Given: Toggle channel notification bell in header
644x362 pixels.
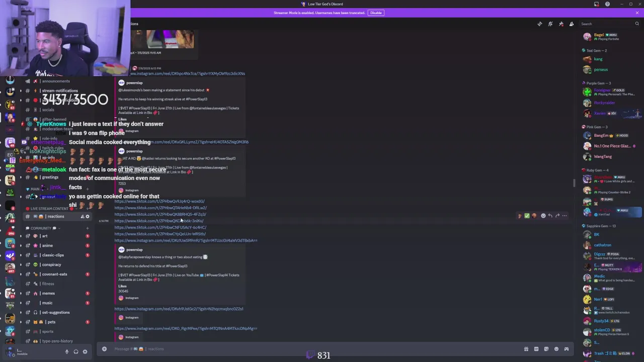Looking at the screenshot, I should coord(550,24).
